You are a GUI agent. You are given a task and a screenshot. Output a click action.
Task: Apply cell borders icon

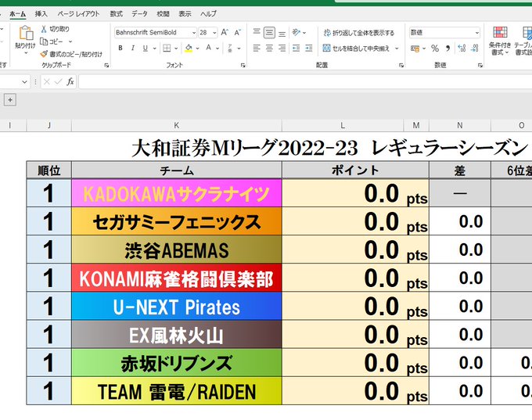point(167,48)
